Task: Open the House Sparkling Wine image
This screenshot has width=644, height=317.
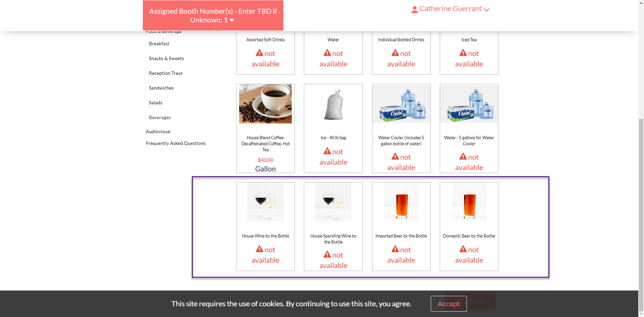Action: tap(333, 202)
